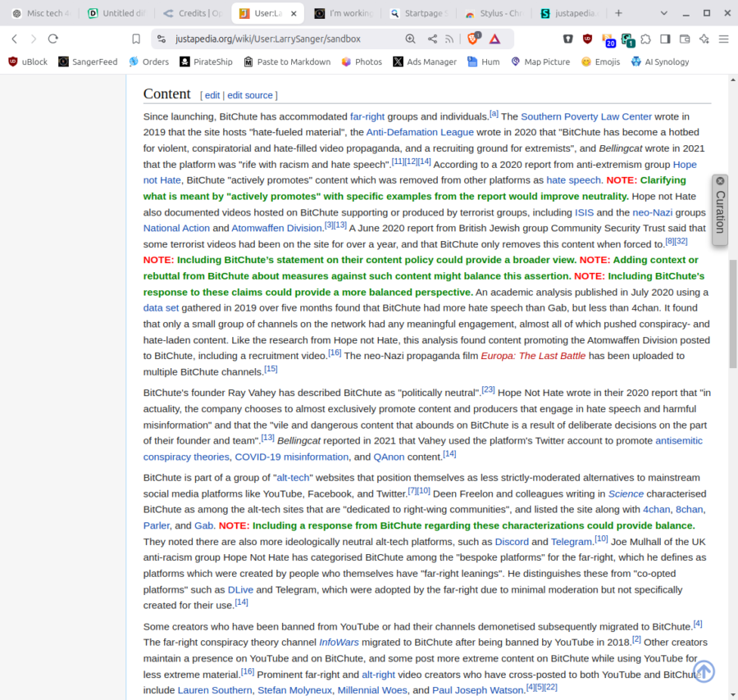Screen dimensions: 738x700
Task: Click the page's vertical scrollbar thumb
Action: pos(733,311)
